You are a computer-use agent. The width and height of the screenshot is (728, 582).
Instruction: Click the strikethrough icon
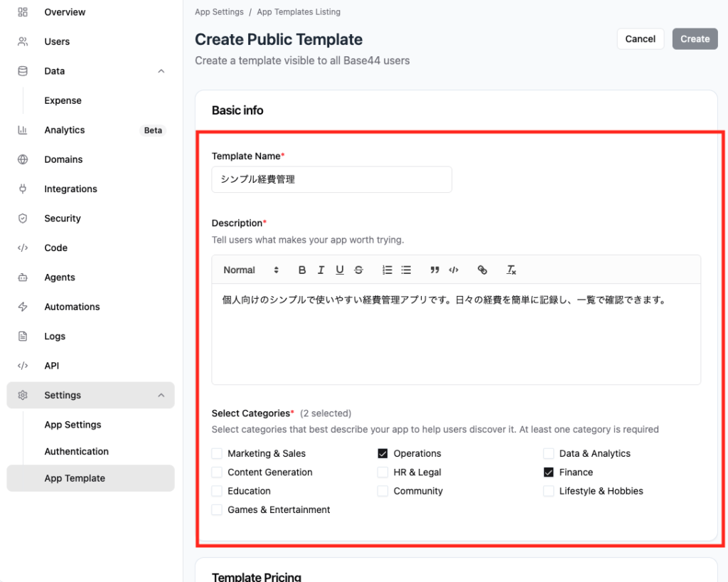point(358,270)
